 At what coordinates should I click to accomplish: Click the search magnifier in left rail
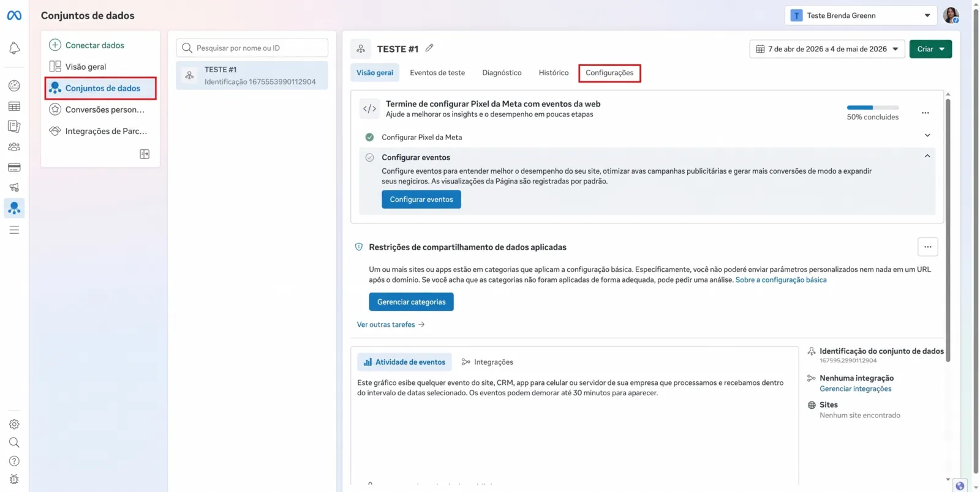[14, 442]
